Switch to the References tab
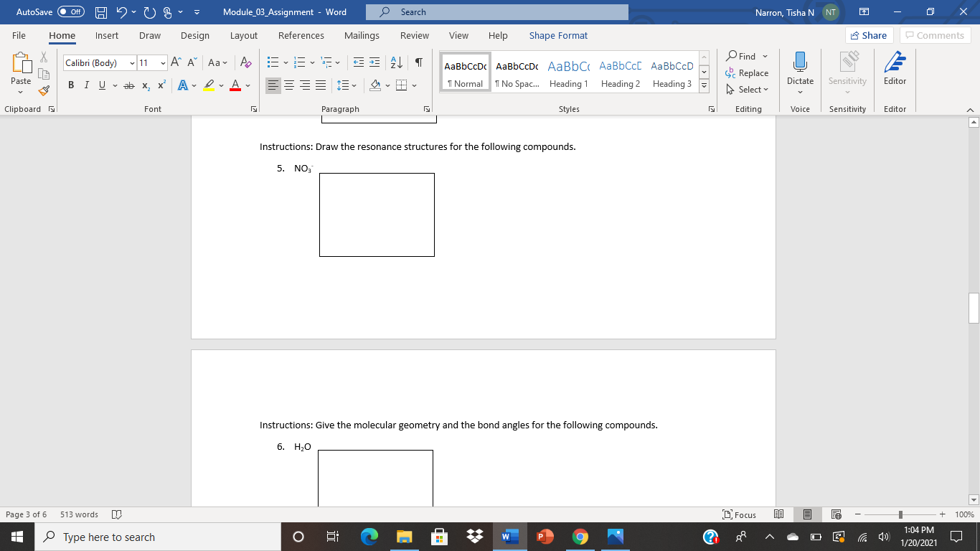 click(301, 35)
